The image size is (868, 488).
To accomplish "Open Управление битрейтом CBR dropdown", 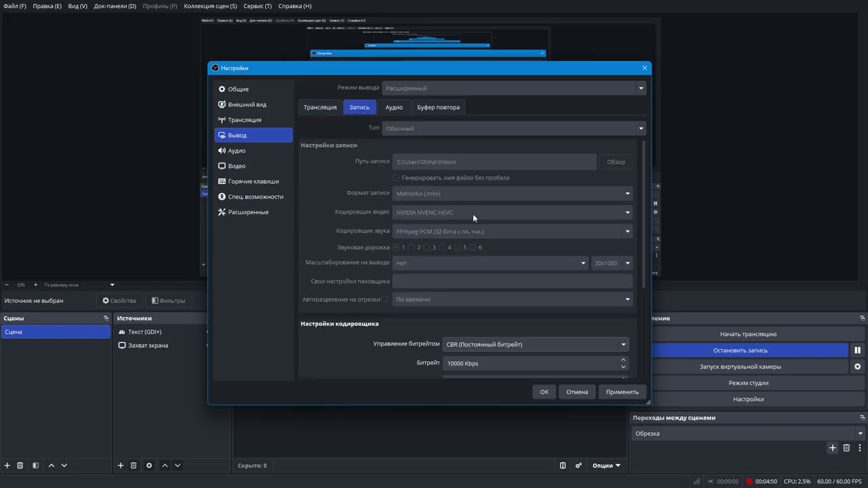I will 535,344.
